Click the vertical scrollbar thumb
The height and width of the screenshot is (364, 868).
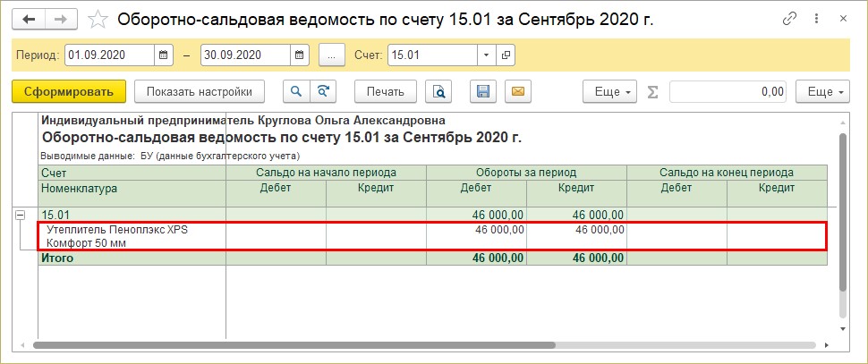843,212
